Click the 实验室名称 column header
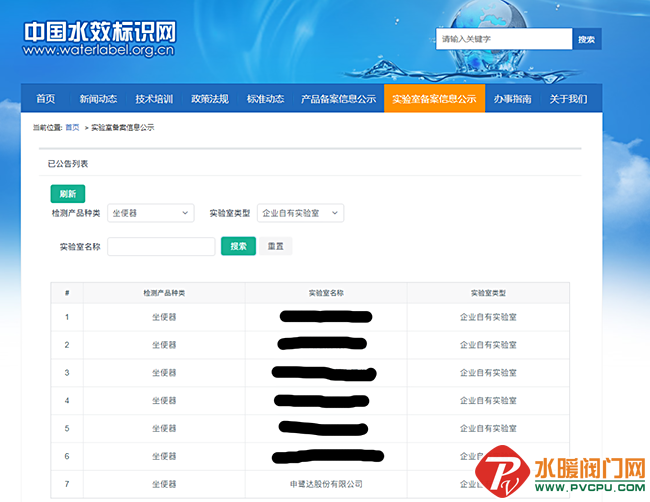This screenshot has width=650, height=502. 326,293
